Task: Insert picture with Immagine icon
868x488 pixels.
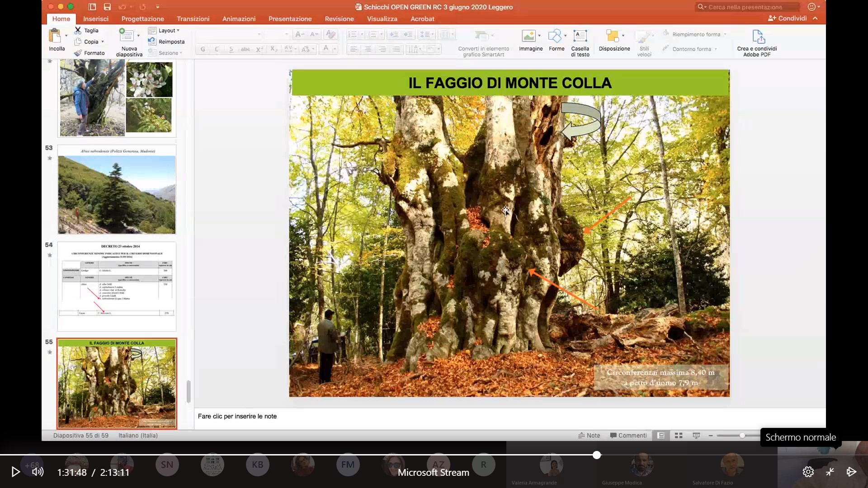Action: pos(528,36)
